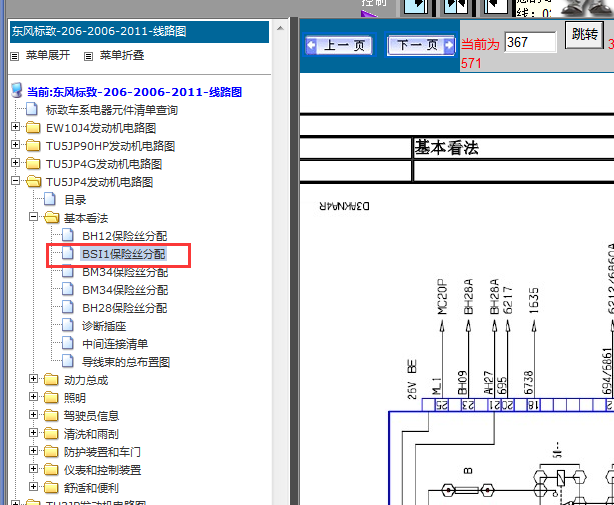Screen dimensions: 614x505
Task: Expand the EW10J4发动机电路图 node
Action: (x=16, y=126)
